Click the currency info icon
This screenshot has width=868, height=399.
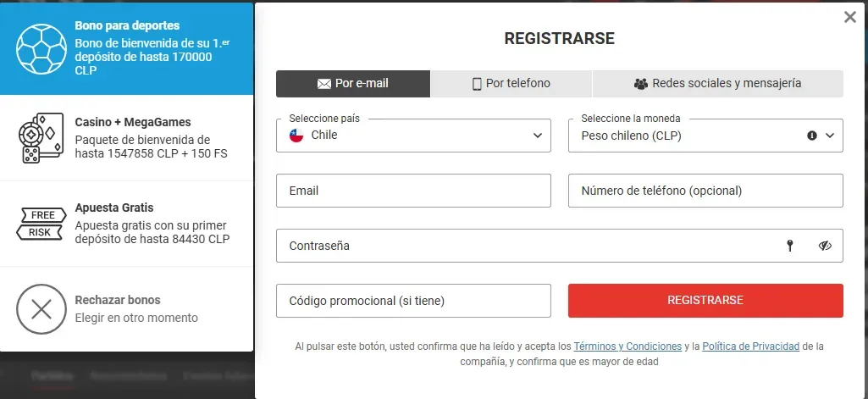coord(812,136)
